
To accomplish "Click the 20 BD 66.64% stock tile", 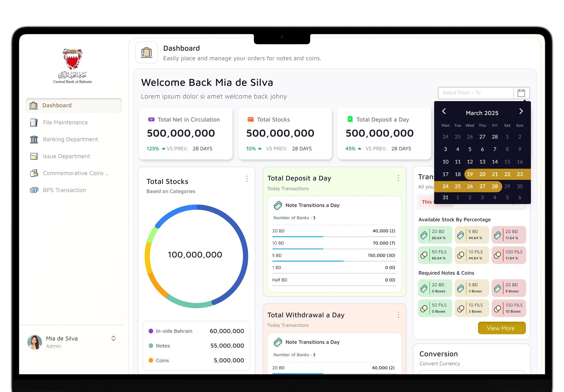I will click(x=435, y=235).
